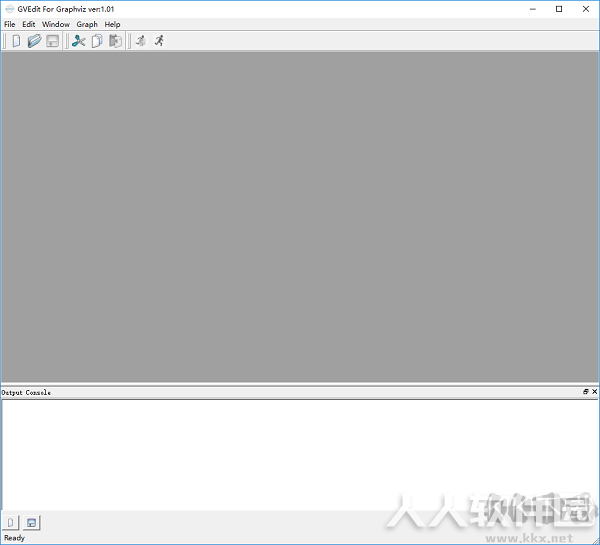Run layout with the dark running man icon
Image resolution: width=600 pixels, height=545 pixels.
[159, 41]
